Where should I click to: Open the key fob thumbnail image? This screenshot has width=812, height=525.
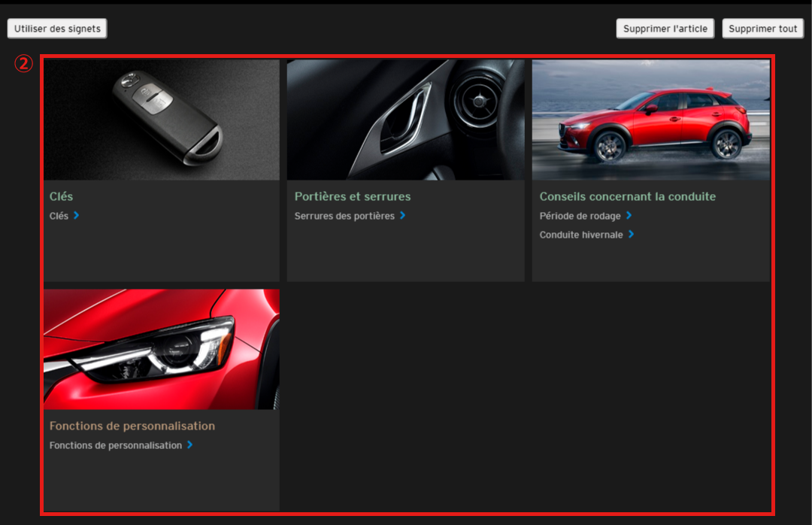click(162, 120)
